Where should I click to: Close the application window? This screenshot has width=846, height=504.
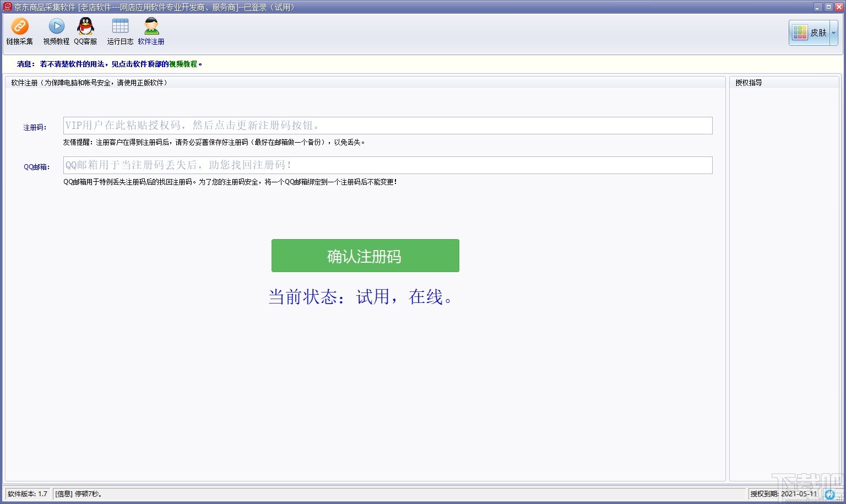[x=838, y=7]
